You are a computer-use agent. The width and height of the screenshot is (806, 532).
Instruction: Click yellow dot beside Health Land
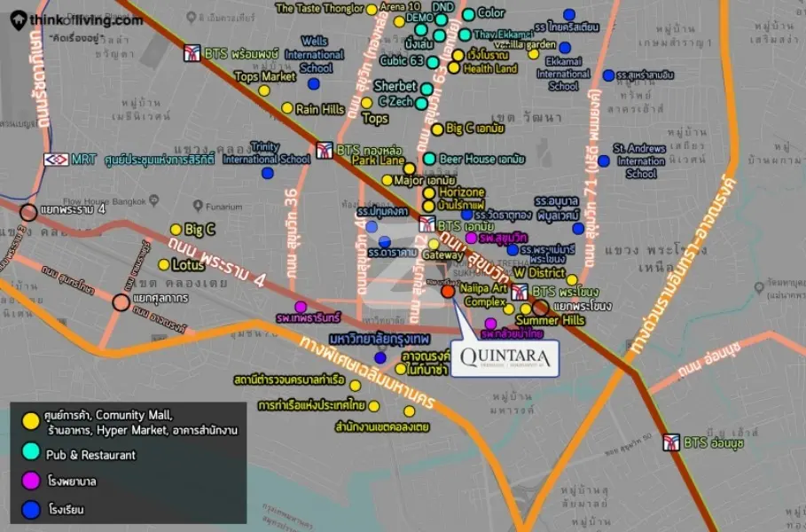(453, 67)
